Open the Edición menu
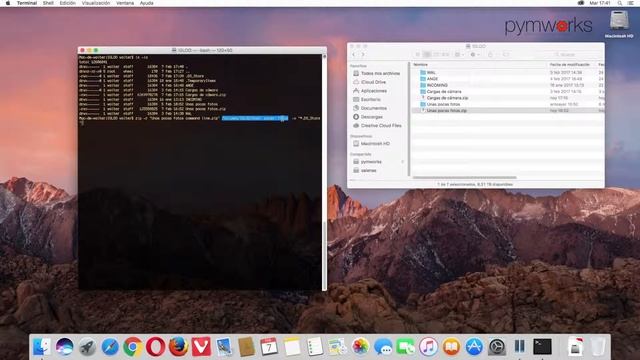Screen dimensions: 640x360 pyautogui.click(x=67, y=3)
